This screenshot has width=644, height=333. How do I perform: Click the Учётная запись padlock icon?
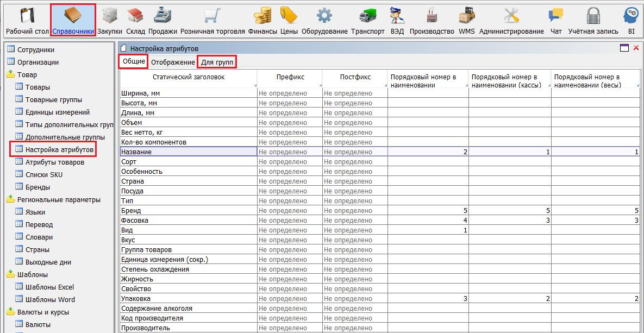[593, 15]
